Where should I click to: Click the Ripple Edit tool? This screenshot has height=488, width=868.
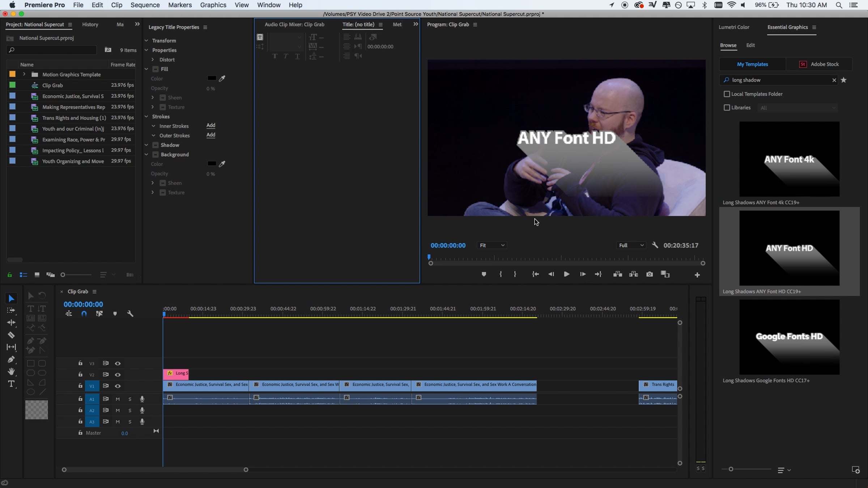[x=11, y=322]
